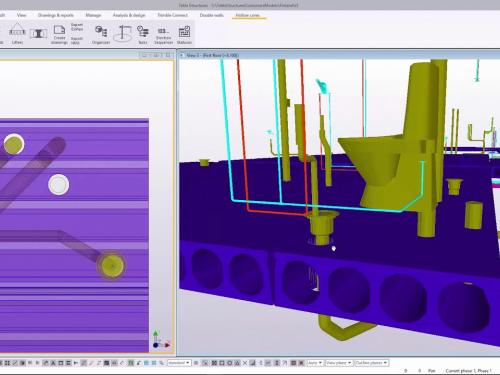Screen dimensions: 500x375
Task: Click the Create drawings icon
Action: (x=59, y=34)
